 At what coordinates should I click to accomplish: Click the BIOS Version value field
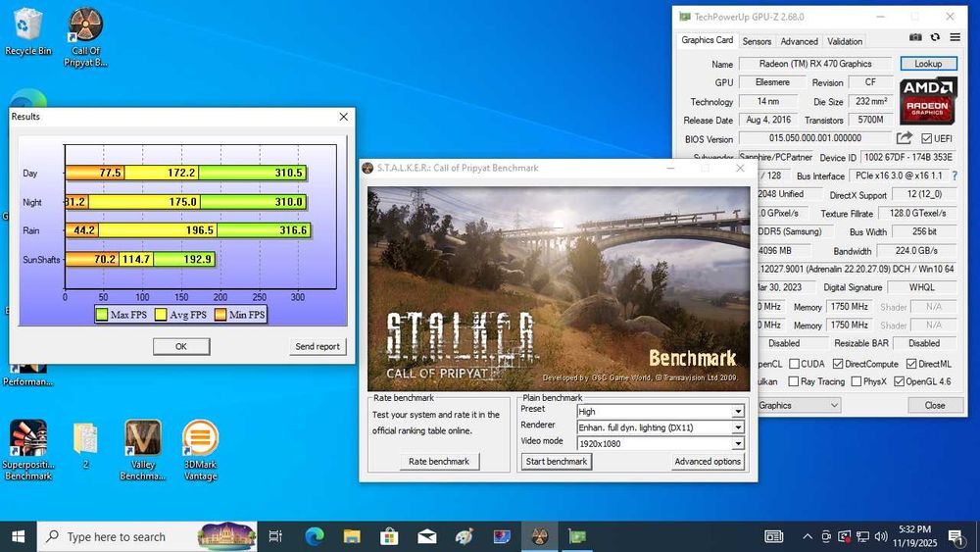click(815, 138)
